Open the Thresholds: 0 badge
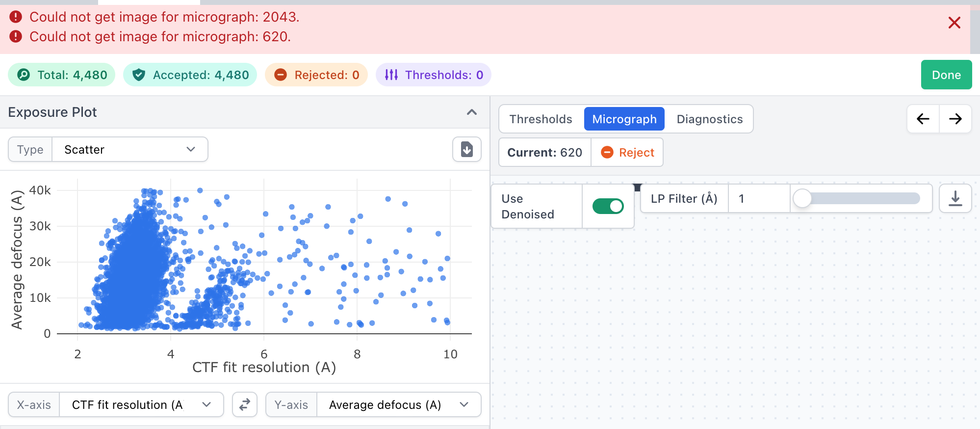Screen dimensions: 980x429 point(434,75)
